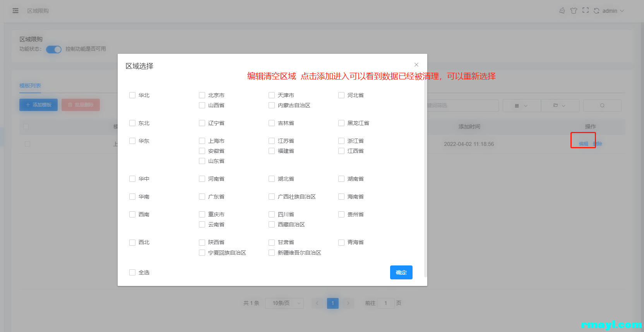Image resolution: width=644 pixels, height=332 pixels.
Task: Select the 青海省 checkbox
Action: coord(341,243)
